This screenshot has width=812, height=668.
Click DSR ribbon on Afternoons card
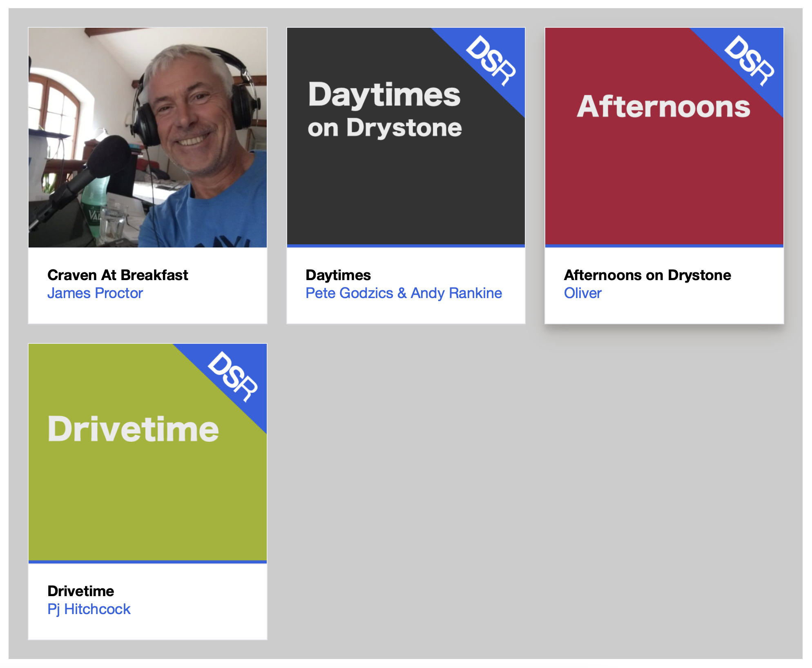(750, 60)
